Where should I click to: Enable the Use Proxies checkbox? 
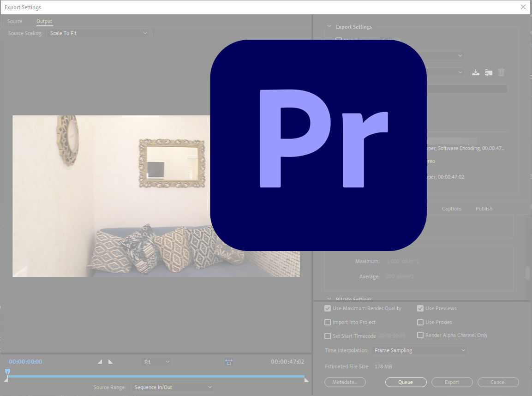pyautogui.click(x=420, y=322)
